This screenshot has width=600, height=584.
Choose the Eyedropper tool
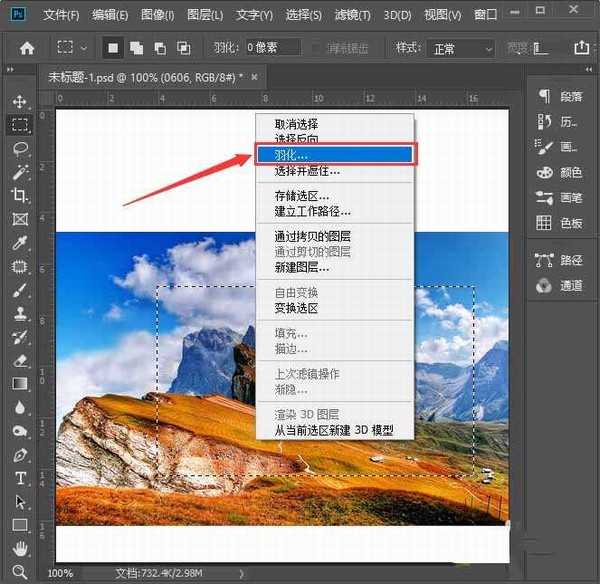click(x=20, y=243)
